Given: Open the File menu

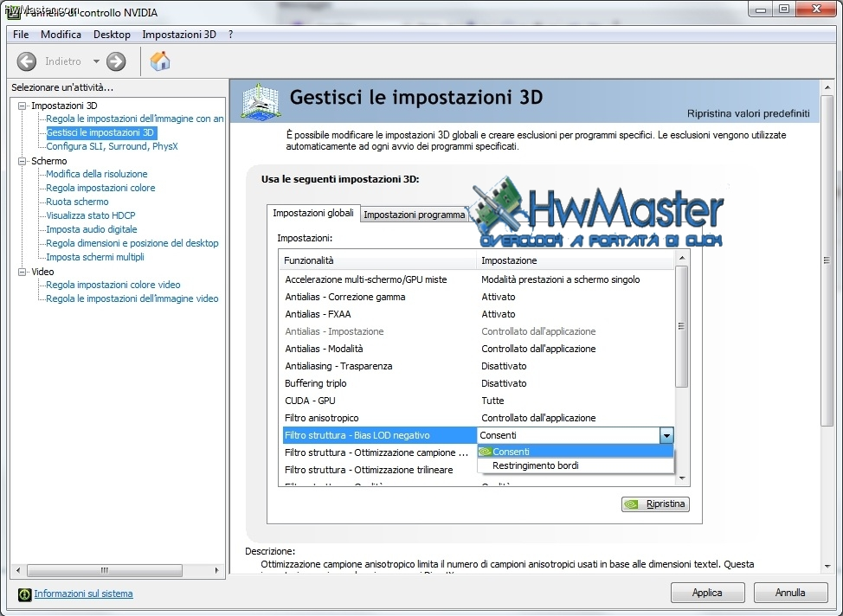Looking at the screenshot, I should 21,35.
